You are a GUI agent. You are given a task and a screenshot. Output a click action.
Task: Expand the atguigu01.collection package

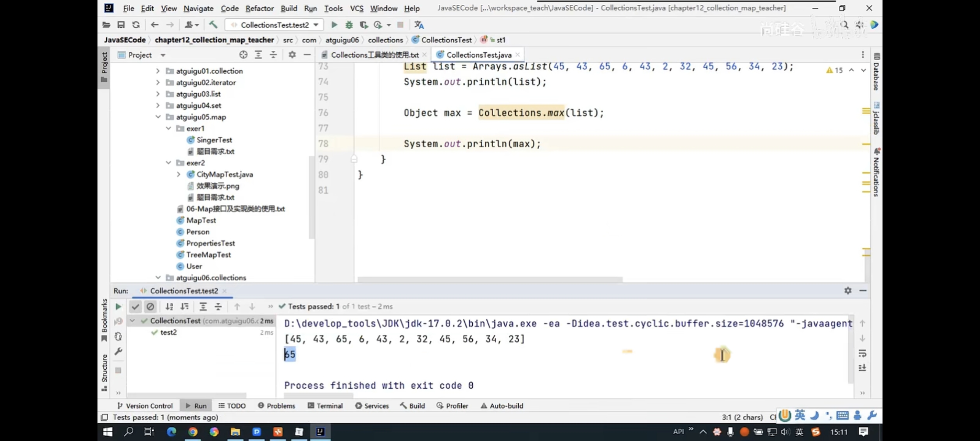[x=158, y=71]
